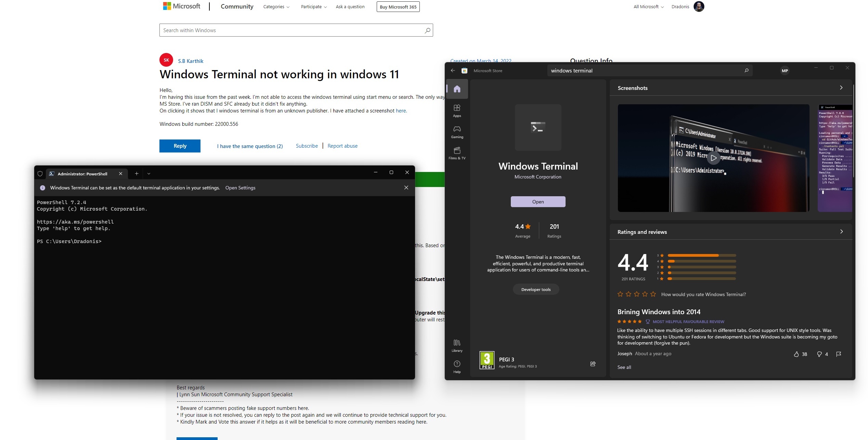This screenshot has width=868, height=440.
Task: Play the Windows Terminal screenshot video
Action: (714, 158)
